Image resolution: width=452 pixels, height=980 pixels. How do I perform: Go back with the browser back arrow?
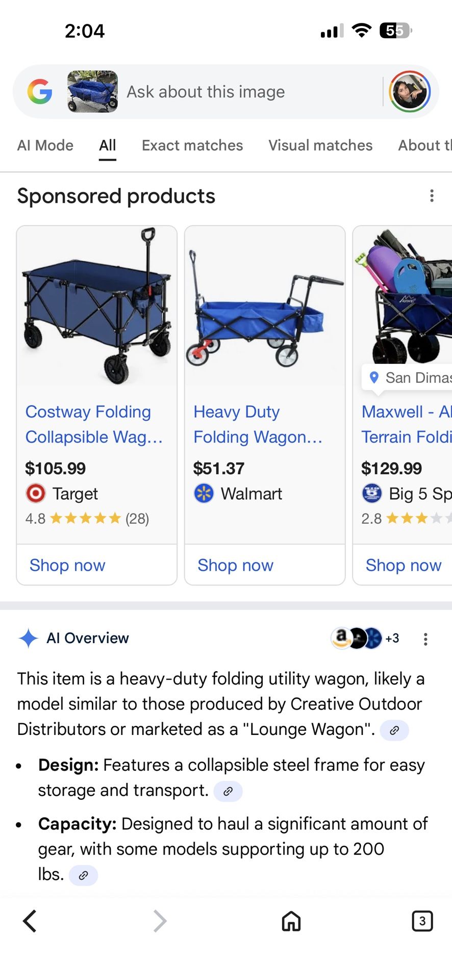tap(30, 921)
